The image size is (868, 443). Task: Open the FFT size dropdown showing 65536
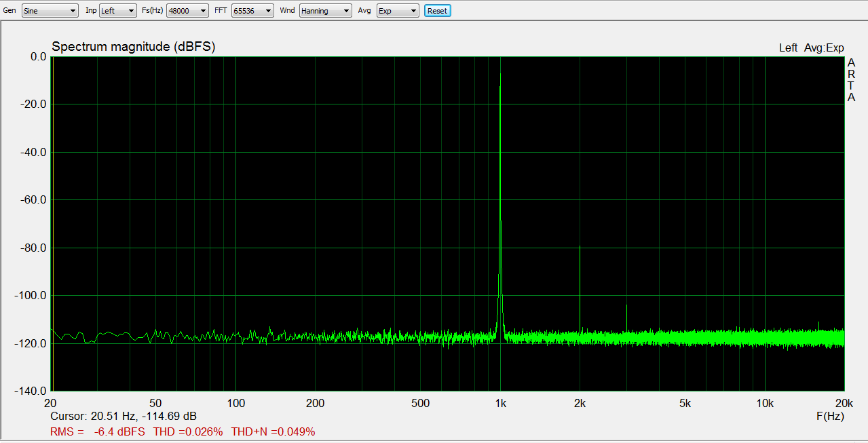(252, 11)
